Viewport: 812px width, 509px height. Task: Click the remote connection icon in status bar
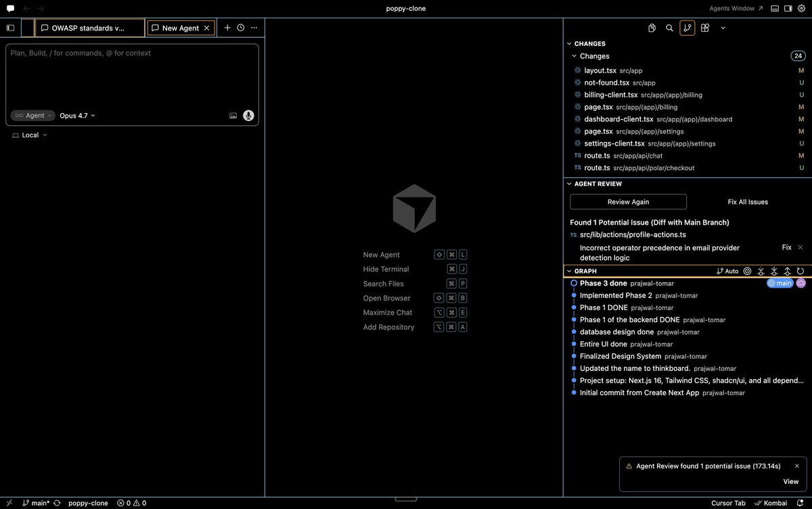(x=9, y=503)
